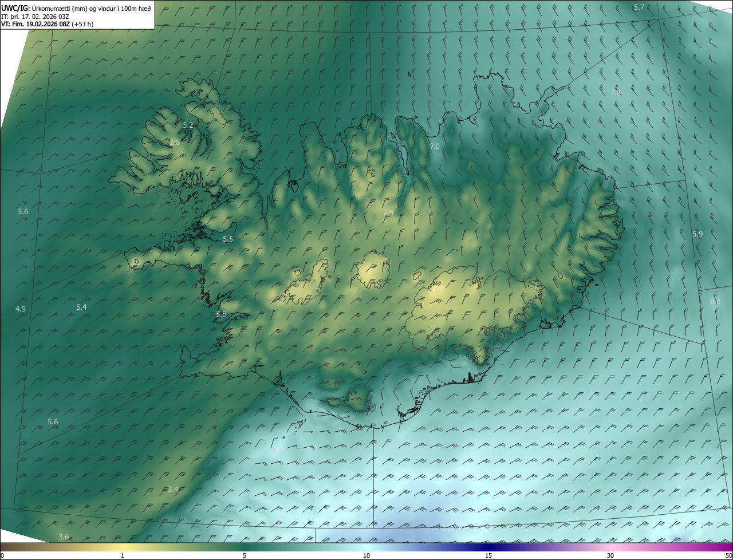
Task: Click the 8.2 value label
Action: (715, 301)
